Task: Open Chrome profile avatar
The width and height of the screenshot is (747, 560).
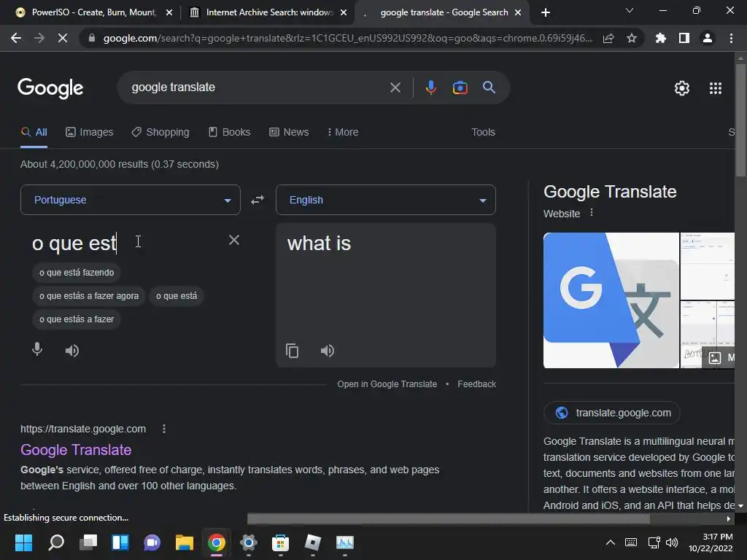Action: pos(708,38)
